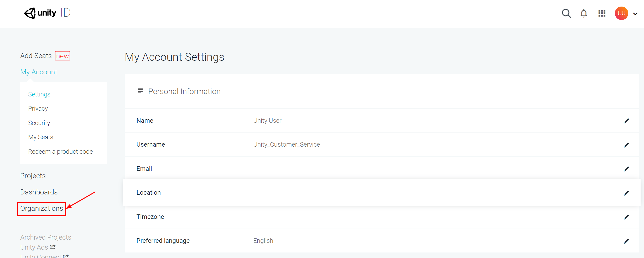
Task: Click the 'My Account Settings' heading
Action: (174, 57)
